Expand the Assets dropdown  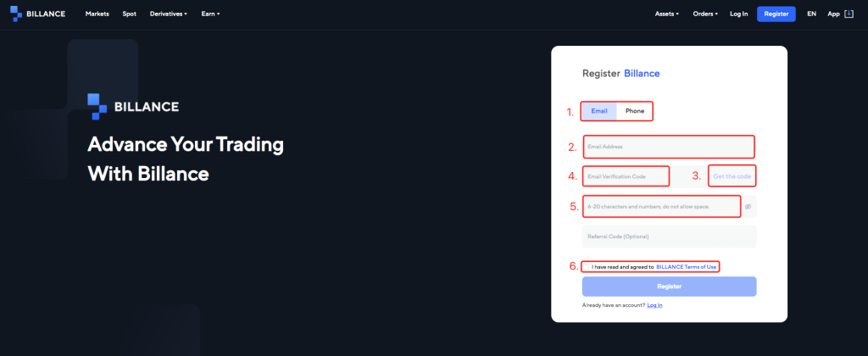pyautogui.click(x=669, y=14)
